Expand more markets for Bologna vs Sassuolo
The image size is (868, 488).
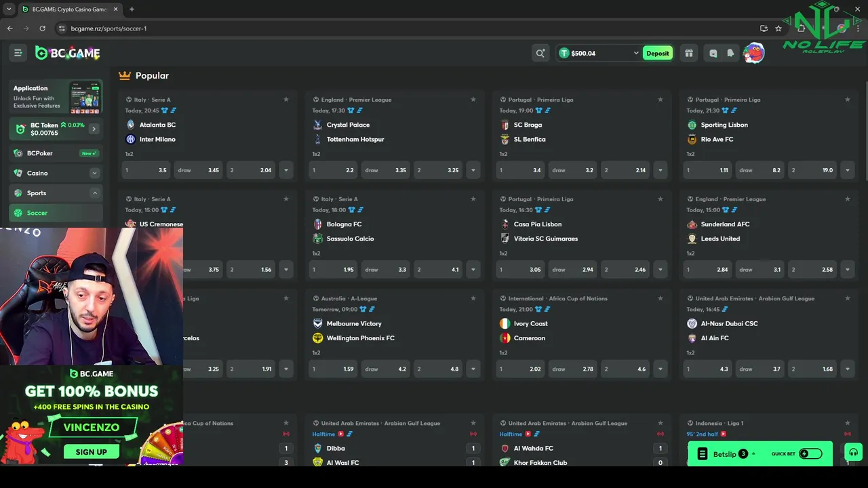point(473,270)
